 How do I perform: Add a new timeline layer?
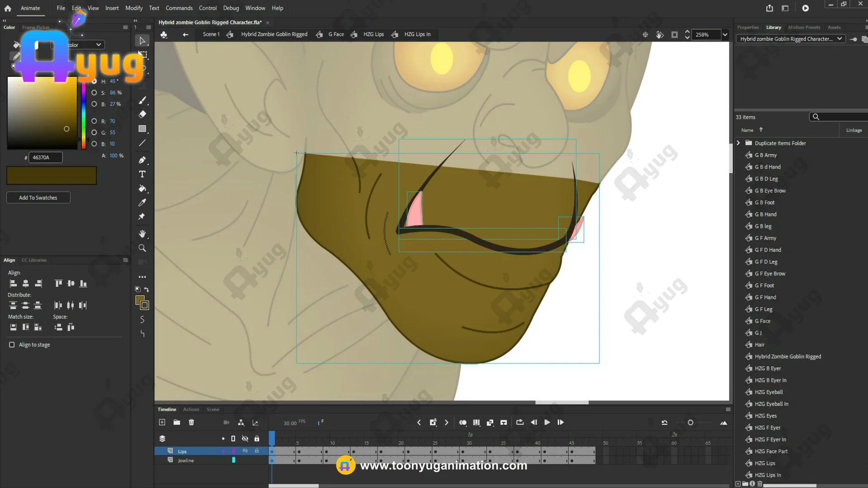pyautogui.click(x=162, y=422)
